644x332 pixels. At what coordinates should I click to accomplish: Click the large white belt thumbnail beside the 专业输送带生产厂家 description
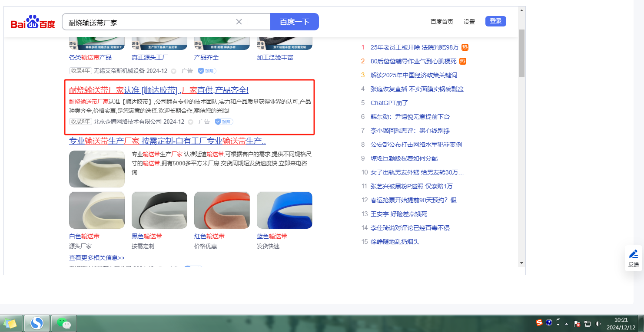click(x=97, y=169)
